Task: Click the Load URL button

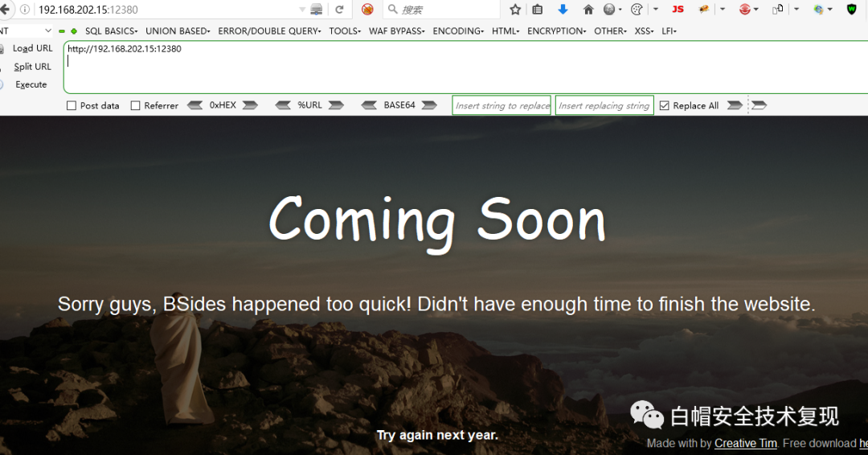Action: pyautogui.click(x=32, y=48)
